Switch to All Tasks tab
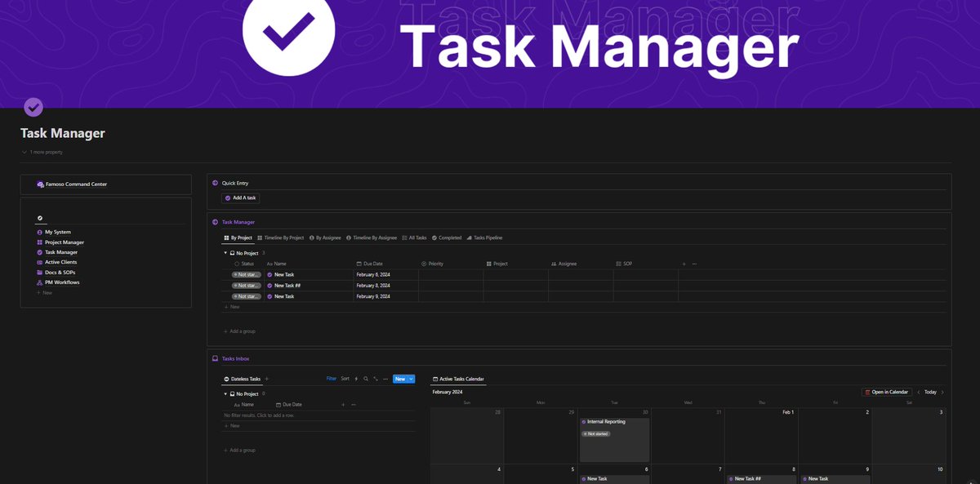Image resolution: width=980 pixels, height=484 pixels. pyautogui.click(x=414, y=238)
